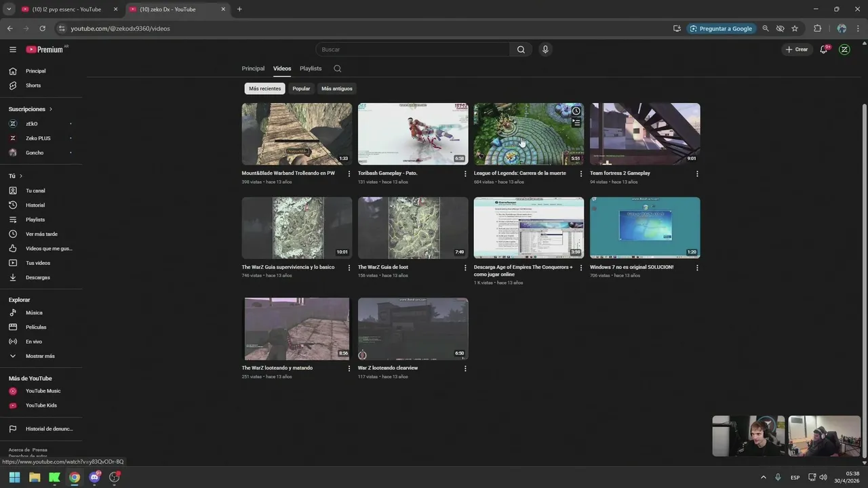Show hidden system tray icons

[764, 477]
